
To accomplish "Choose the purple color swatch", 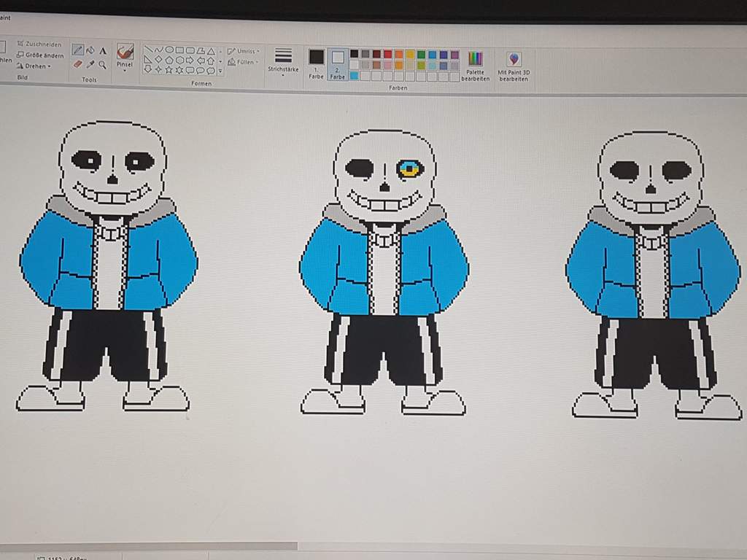I will click(x=454, y=55).
